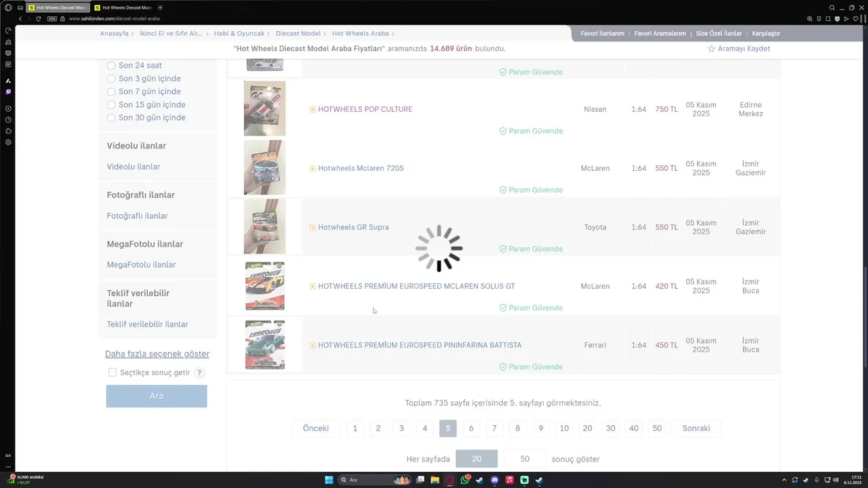The image size is (868, 488).
Task: Click the send flow arrow icon
Action: click(x=846, y=18)
